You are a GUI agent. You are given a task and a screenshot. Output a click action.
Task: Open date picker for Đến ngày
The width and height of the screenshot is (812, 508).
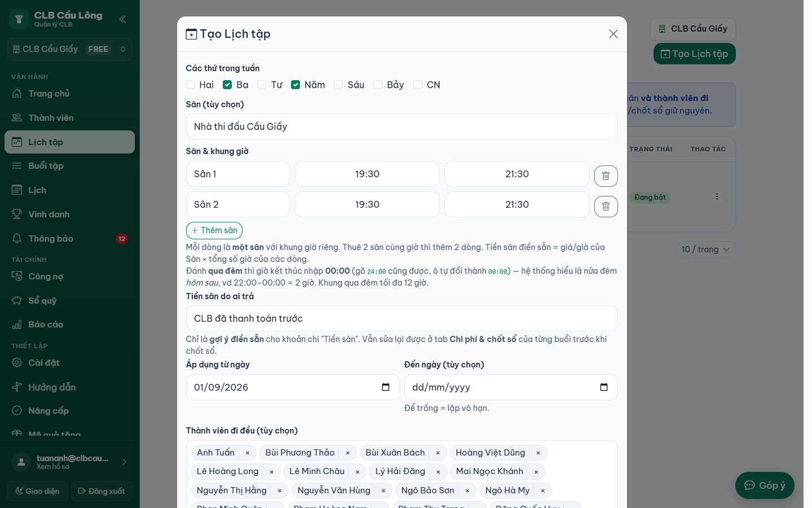click(604, 387)
